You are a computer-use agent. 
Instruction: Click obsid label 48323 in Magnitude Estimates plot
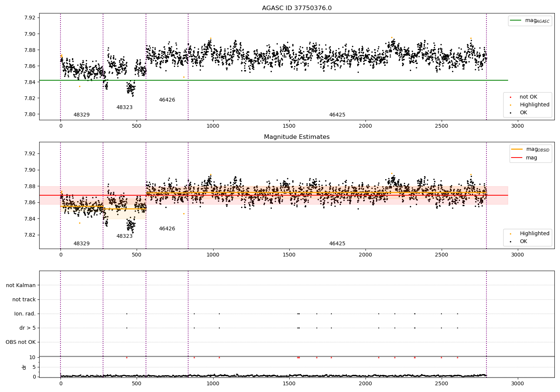124,236
